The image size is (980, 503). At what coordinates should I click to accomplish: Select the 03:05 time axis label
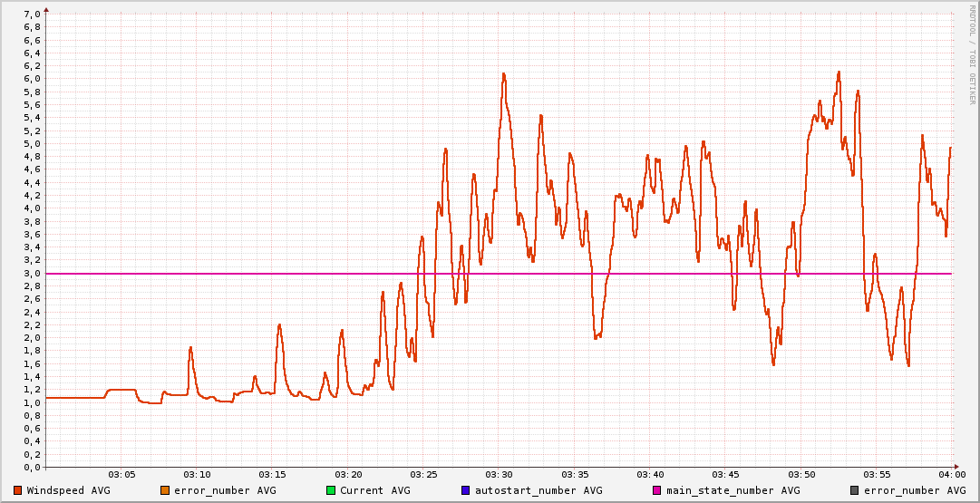pos(121,475)
